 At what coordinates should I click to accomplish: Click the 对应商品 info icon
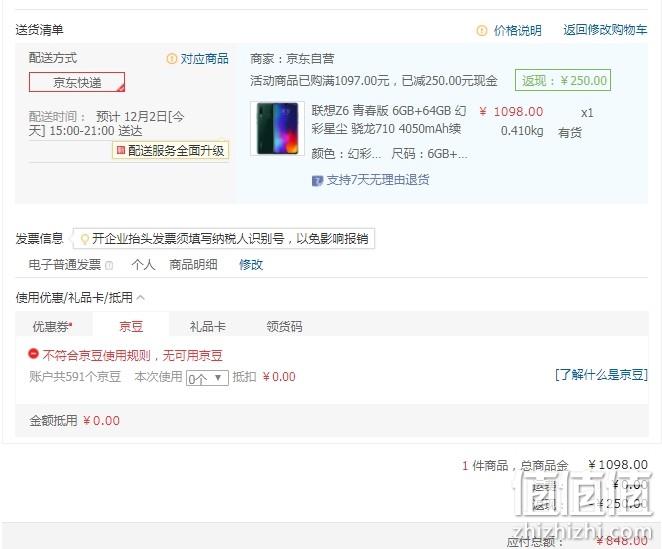[x=171, y=59]
